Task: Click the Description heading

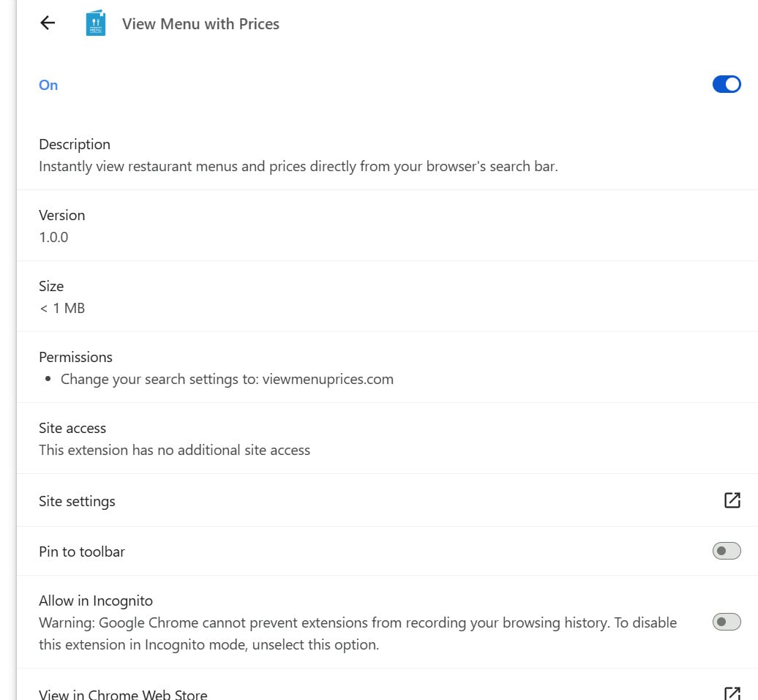Action: (75, 144)
